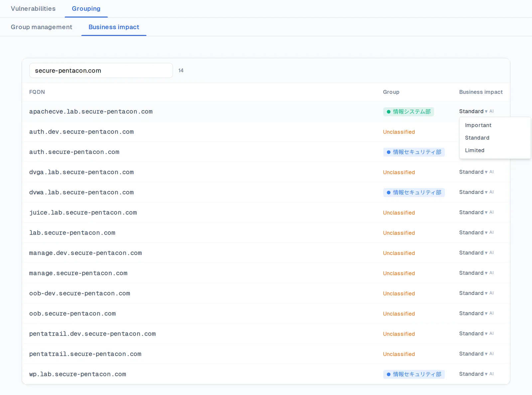This screenshot has height=395, width=532.
Task: Click the secure-pentacon.com search field
Action: coord(101,70)
